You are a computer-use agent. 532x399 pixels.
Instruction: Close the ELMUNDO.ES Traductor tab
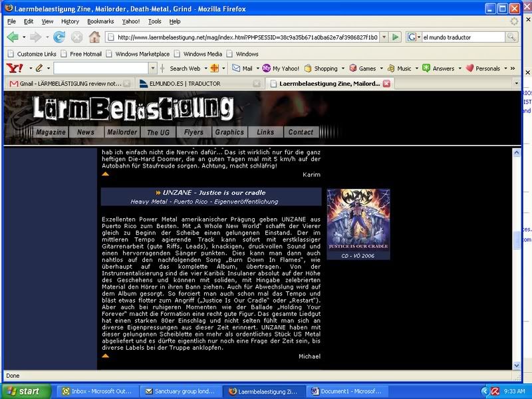[257, 84]
